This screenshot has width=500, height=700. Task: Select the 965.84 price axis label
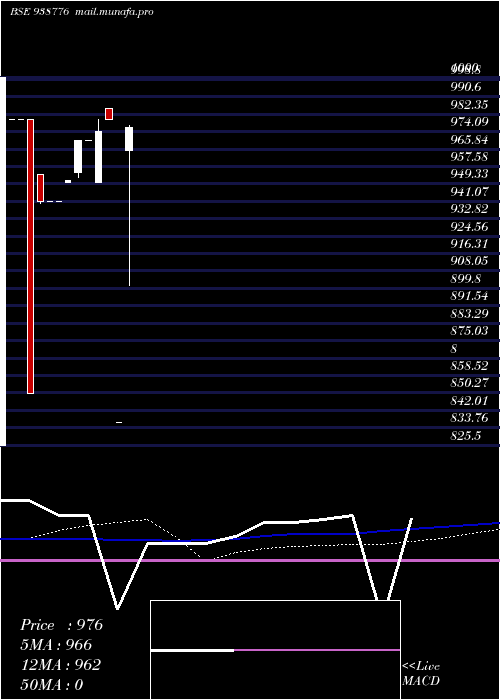(x=469, y=140)
